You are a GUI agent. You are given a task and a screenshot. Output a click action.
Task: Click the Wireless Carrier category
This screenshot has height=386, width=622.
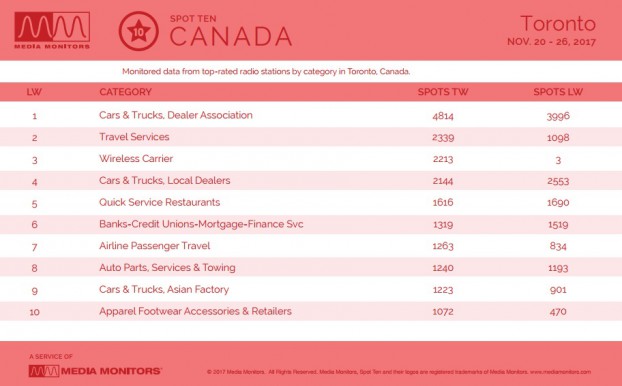click(136, 159)
